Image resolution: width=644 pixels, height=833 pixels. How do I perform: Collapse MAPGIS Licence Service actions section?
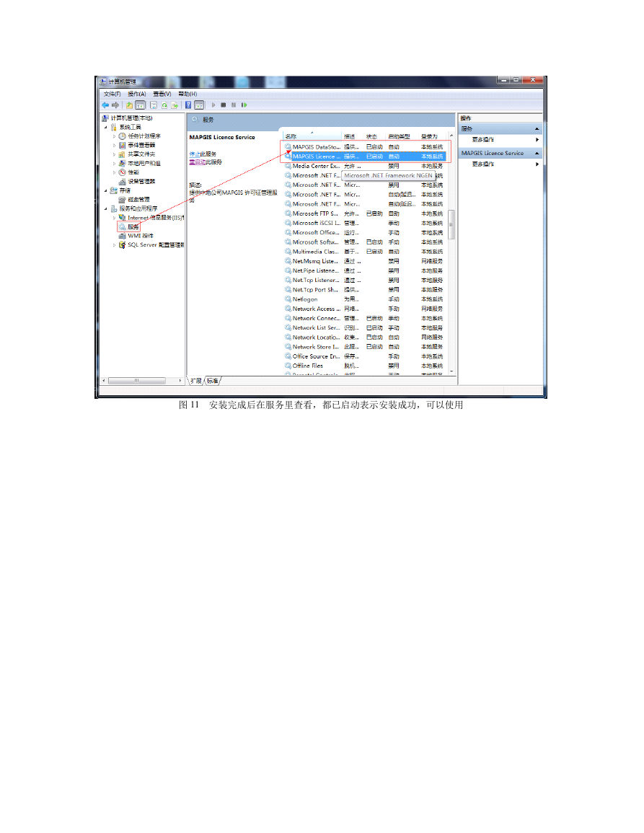[x=537, y=153]
